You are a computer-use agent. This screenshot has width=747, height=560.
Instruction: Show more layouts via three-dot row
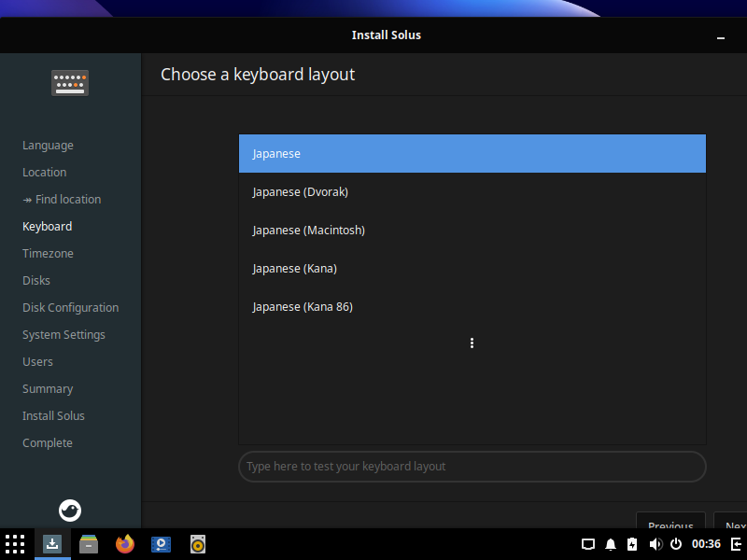[472, 343]
